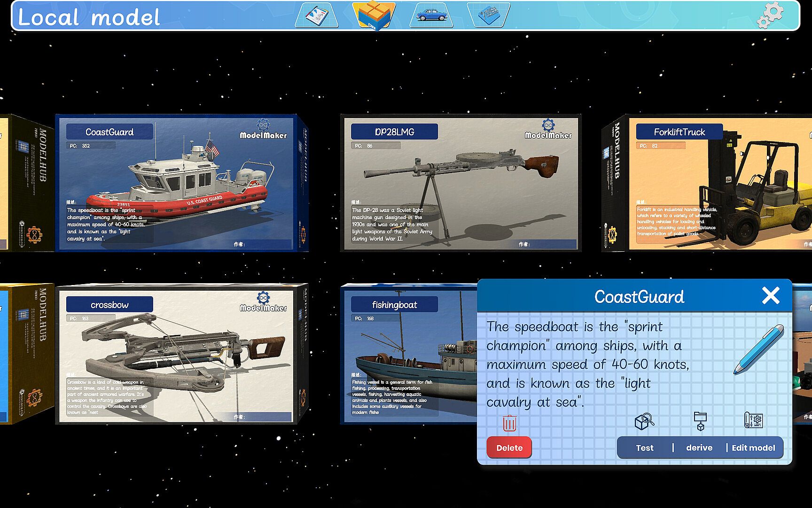Viewport: 812px width, 508px height.
Task: Click the ModelMaker logo on CoastGuard box
Action: [x=263, y=129]
